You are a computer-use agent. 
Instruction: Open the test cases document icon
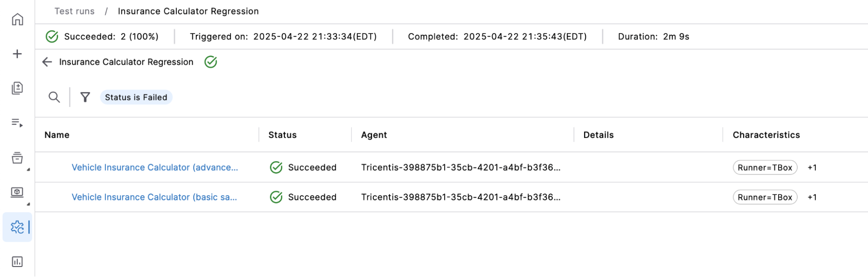17,88
